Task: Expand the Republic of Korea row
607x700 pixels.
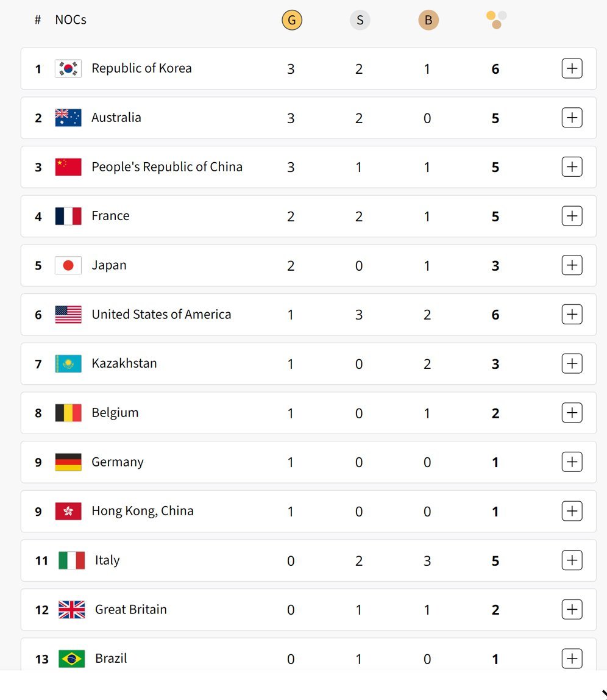Action: pyautogui.click(x=572, y=69)
